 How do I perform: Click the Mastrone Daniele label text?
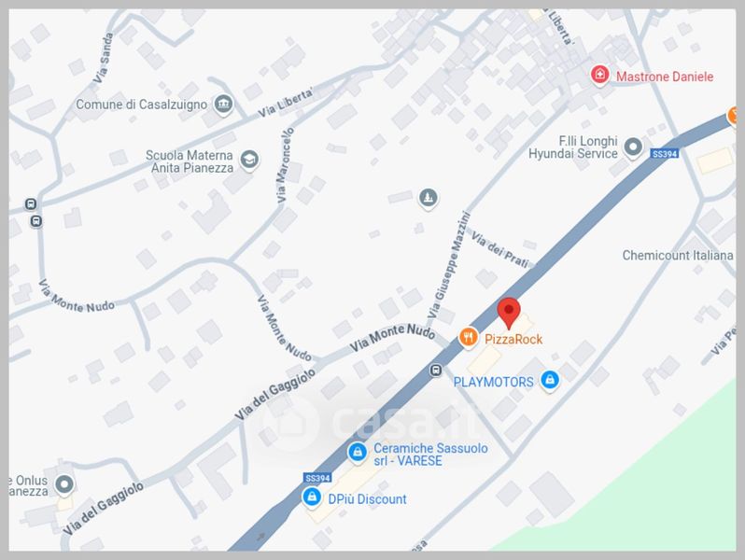(x=665, y=77)
